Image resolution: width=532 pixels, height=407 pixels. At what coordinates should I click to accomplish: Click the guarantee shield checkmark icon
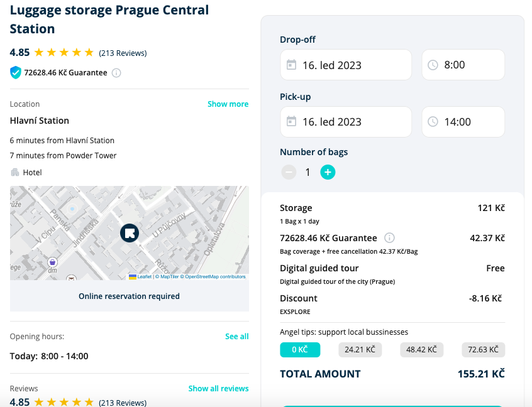16,73
